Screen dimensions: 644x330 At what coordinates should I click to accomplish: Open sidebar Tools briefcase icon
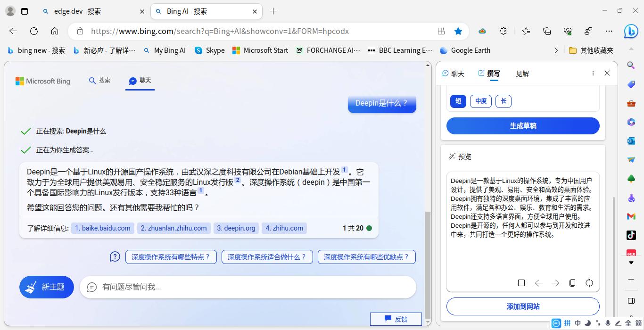(631, 103)
